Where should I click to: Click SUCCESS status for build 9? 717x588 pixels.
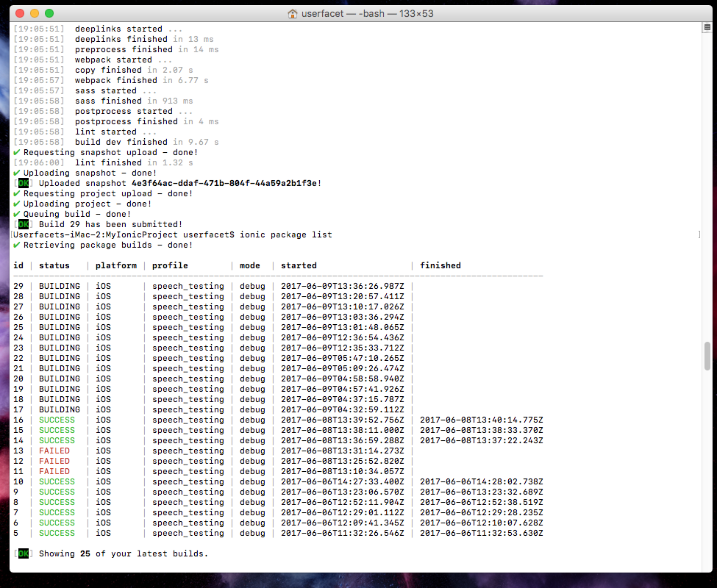click(57, 492)
